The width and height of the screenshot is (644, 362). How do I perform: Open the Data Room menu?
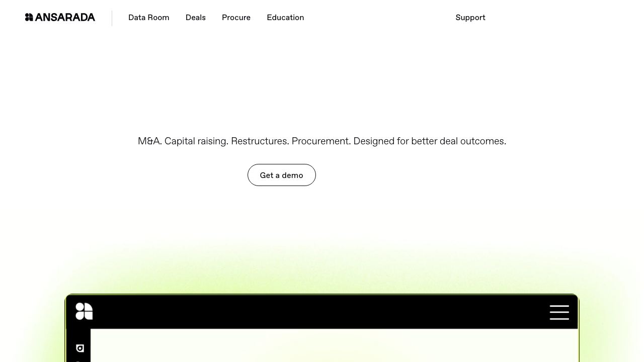click(149, 18)
